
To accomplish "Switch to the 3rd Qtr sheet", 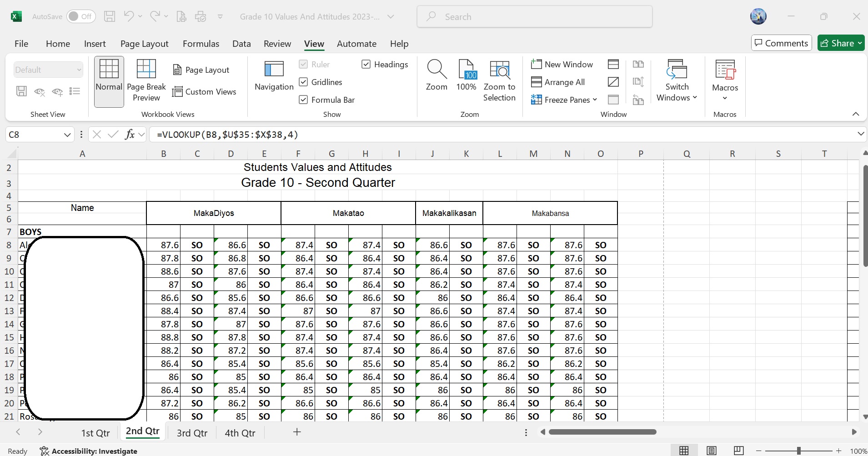I will coord(192,433).
